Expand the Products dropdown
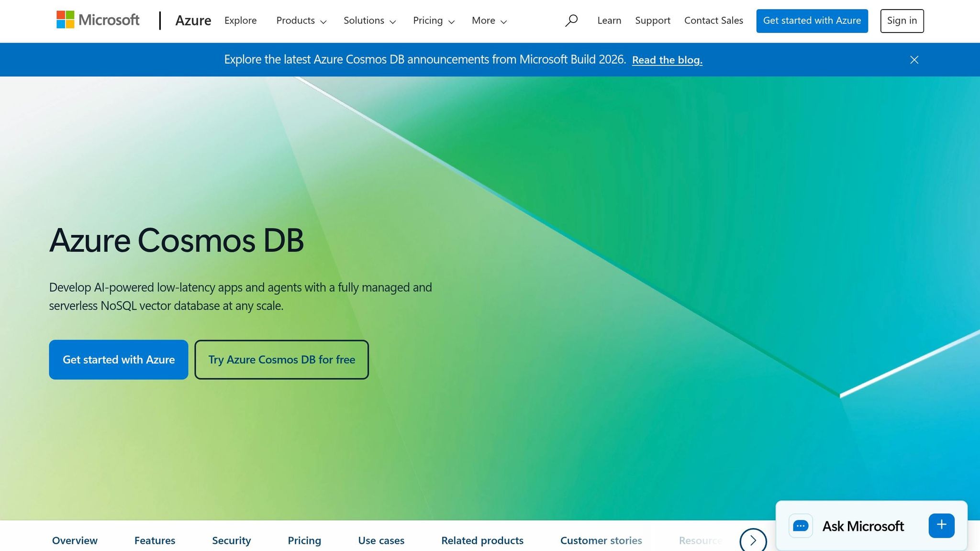 pos(301,21)
